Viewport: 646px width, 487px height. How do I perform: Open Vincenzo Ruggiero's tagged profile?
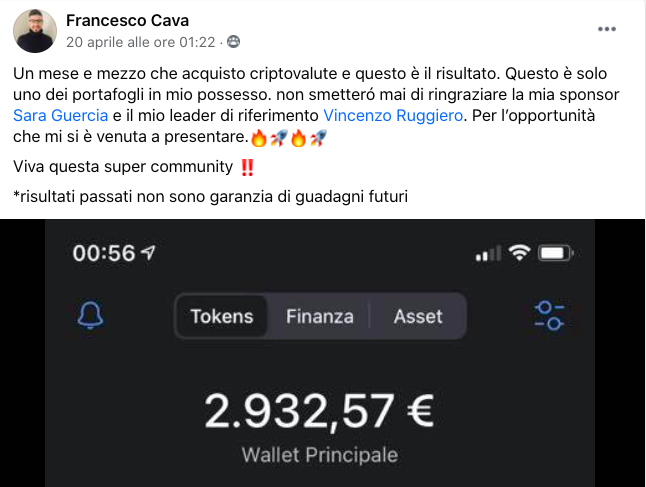393,115
